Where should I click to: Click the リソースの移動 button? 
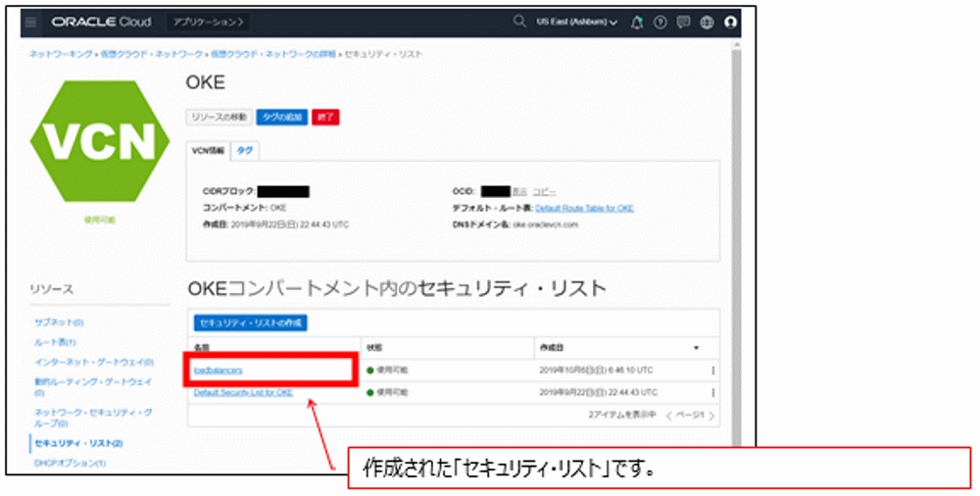click(x=219, y=117)
